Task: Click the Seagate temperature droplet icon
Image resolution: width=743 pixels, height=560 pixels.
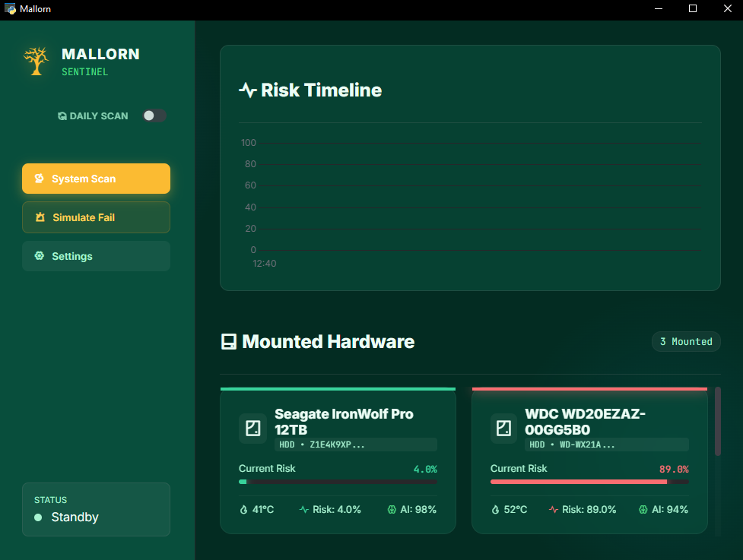Action: [x=243, y=510]
